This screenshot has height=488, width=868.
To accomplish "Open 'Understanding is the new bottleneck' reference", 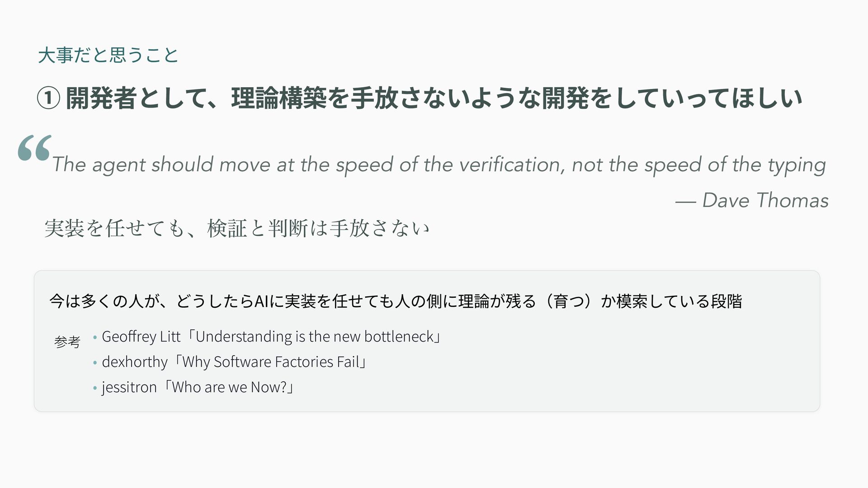I will coord(315,337).
